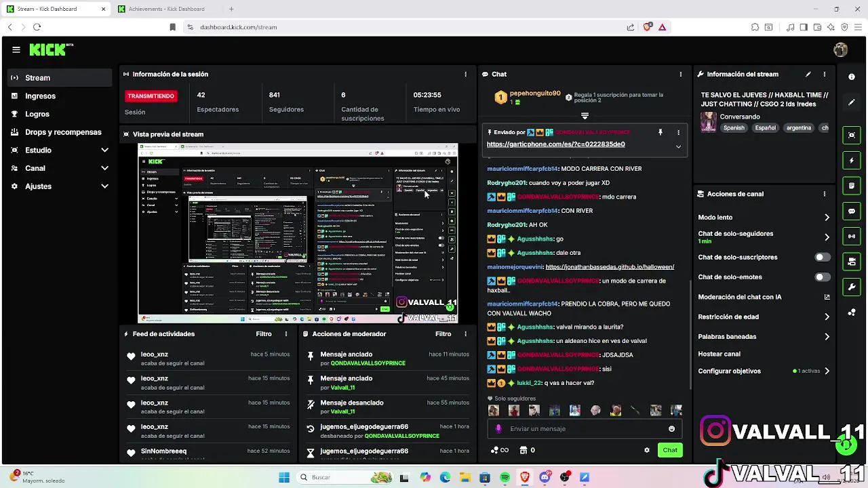Click the argentina tag
The width and height of the screenshot is (868, 488).
click(799, 127)
